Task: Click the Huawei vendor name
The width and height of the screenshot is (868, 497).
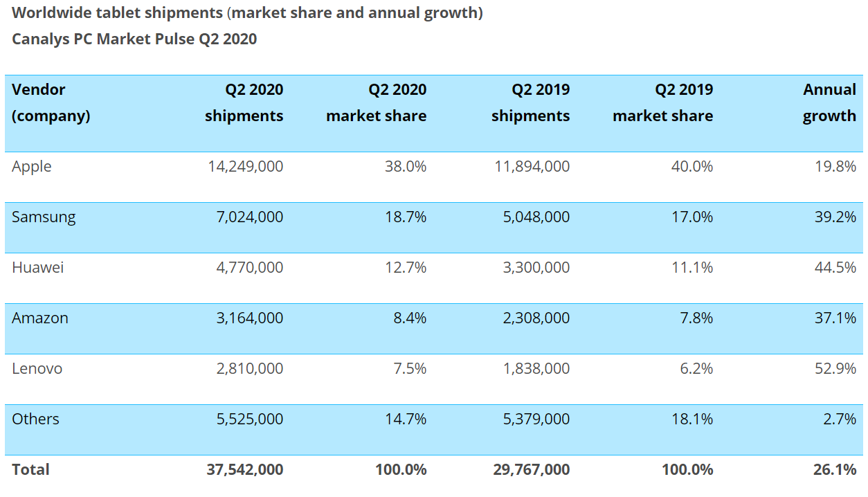Action: pyautogui.click(x=38, y=268)
